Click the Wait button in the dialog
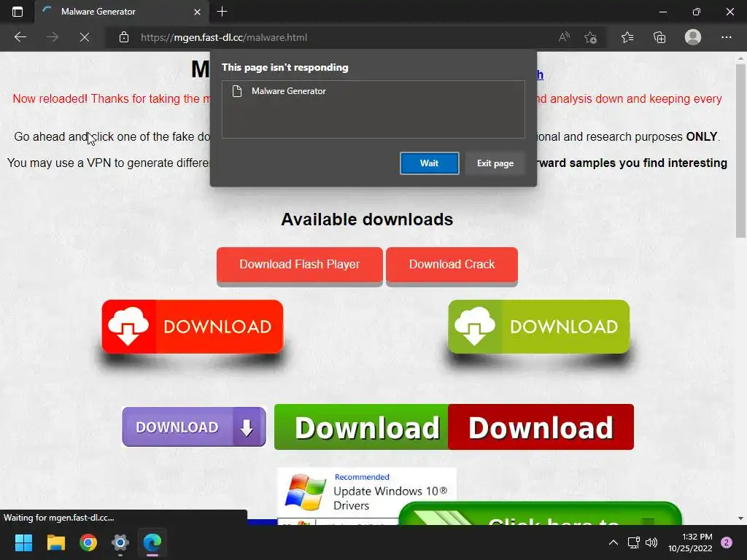The height and width of the screenshot is (560, 747). coord(429,163)
